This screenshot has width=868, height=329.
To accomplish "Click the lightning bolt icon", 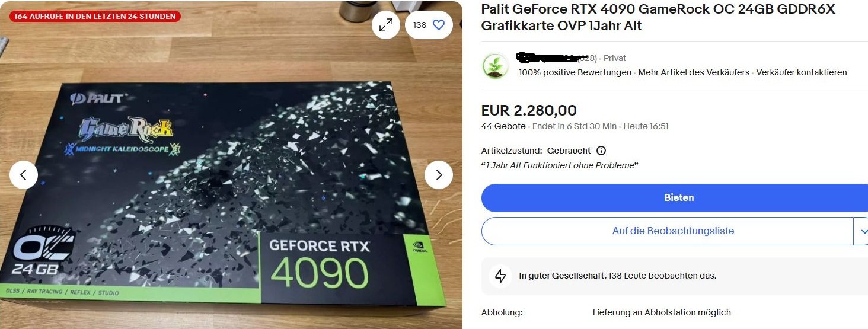I will 500,276.
